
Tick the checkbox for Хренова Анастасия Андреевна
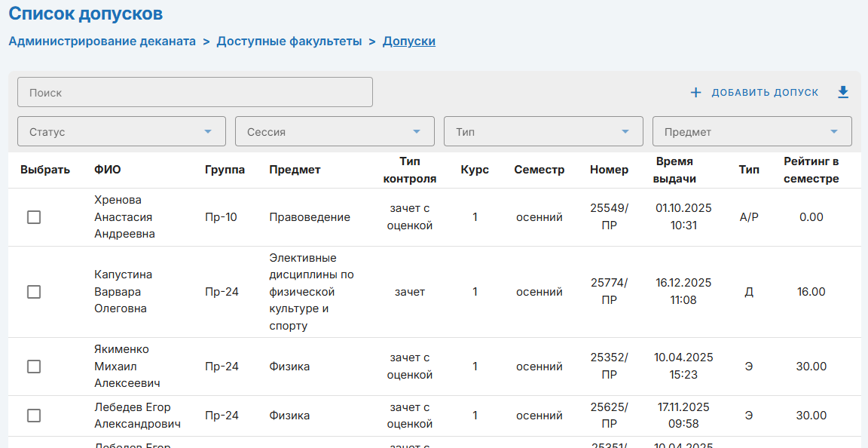coord(34,217)
